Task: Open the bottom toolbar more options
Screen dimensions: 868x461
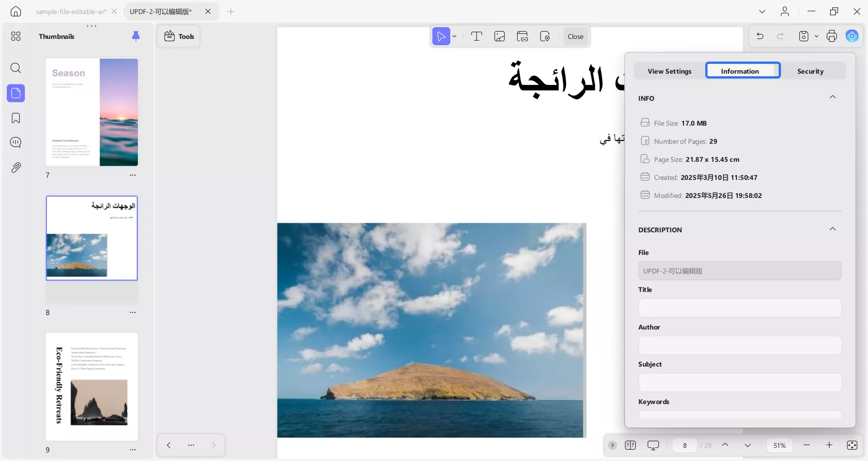Action: pyautogui.click(x=191, y=445)
